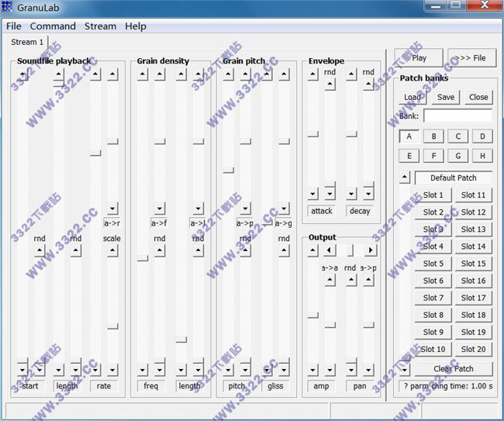This screenshot has height=421, width=504.
Task: Open the File menu
Action: point(14,26)
